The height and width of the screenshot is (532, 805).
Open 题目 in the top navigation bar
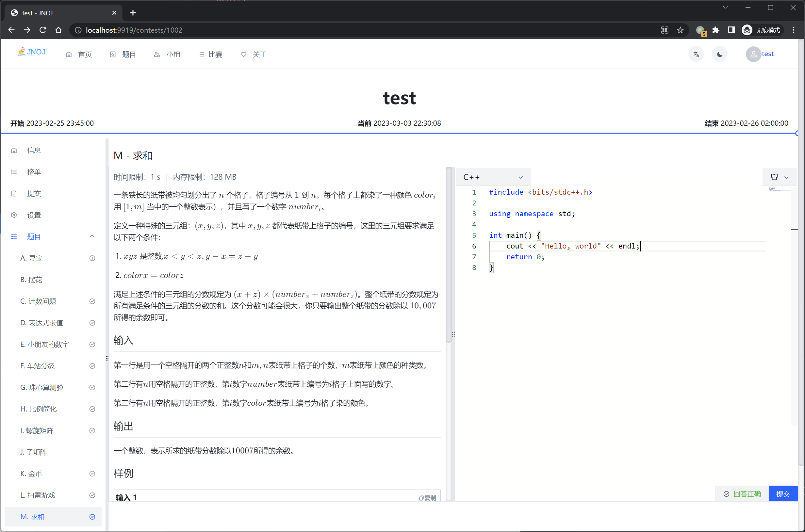[123, 54]
